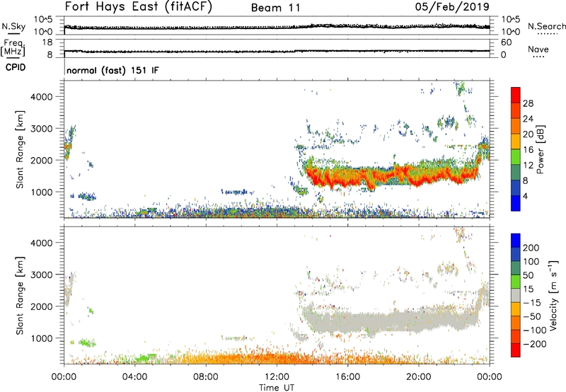Click the '12:00' time axis label

point(277,377)
